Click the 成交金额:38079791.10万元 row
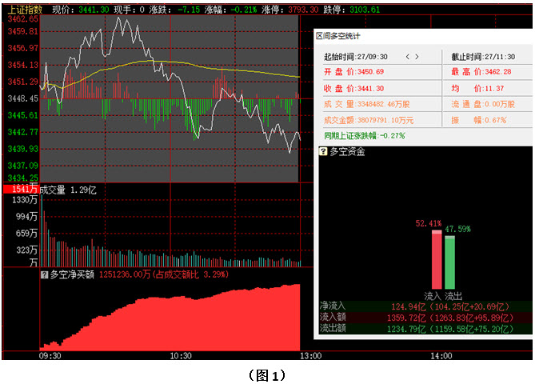 point(369,120)
